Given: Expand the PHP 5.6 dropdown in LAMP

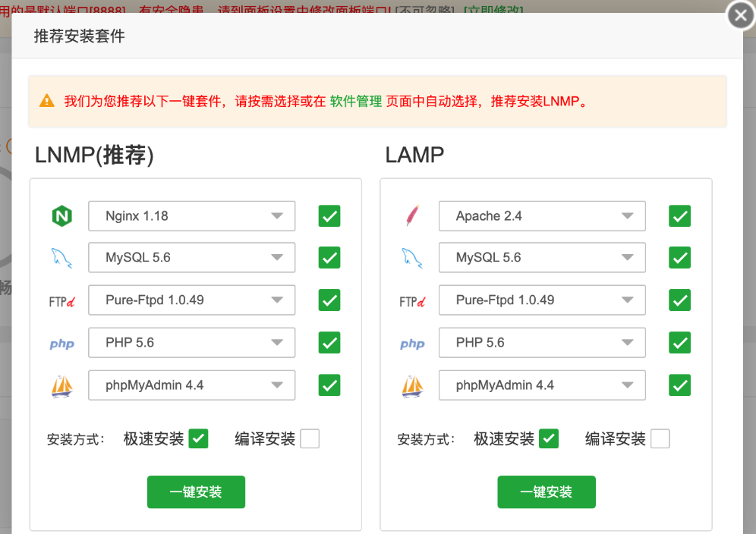Looking at the screenshot, I should 542,343.
